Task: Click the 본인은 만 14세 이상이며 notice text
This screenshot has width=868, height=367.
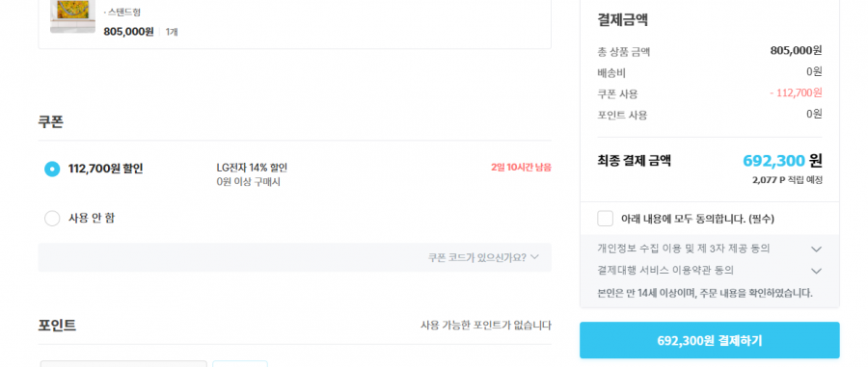Action: [x=705, y=293]
